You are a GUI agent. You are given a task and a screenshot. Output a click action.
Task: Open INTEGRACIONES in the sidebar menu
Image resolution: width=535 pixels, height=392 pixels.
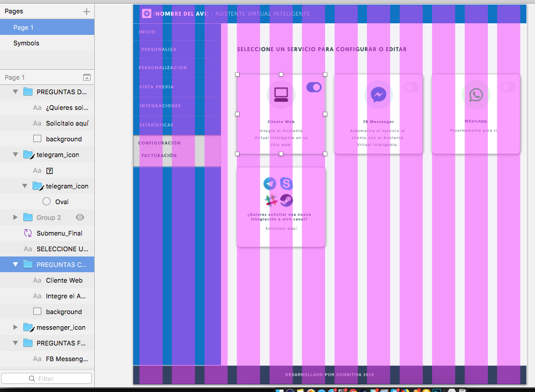pos(160,106)
